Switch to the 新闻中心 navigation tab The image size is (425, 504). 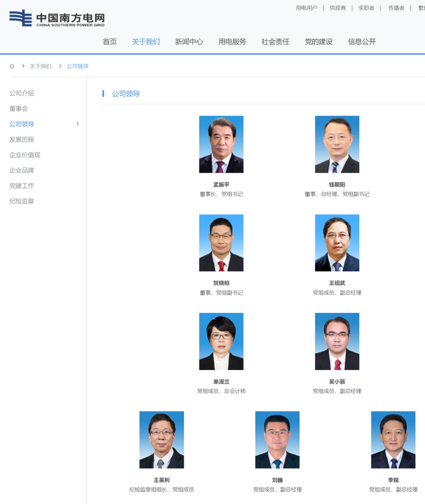tap(189, 42)
